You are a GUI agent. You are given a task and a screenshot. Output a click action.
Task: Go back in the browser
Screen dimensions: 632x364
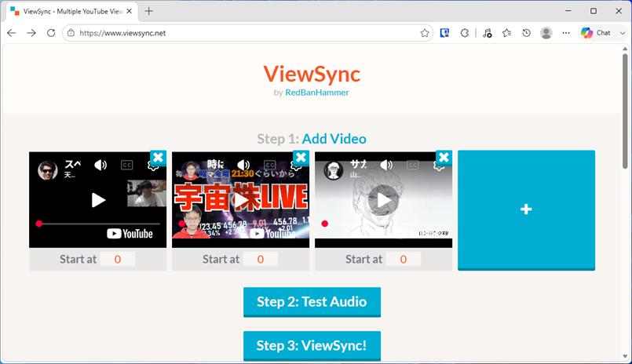12,33
